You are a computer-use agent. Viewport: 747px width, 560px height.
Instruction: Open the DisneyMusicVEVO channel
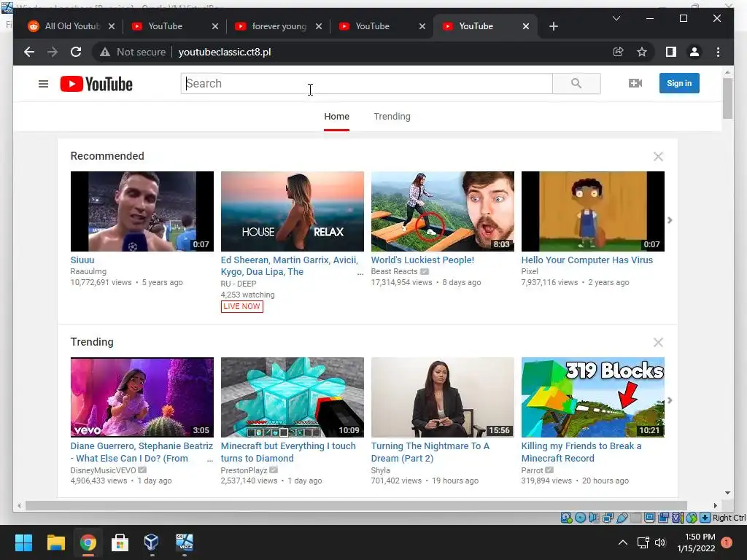[104, 470]
